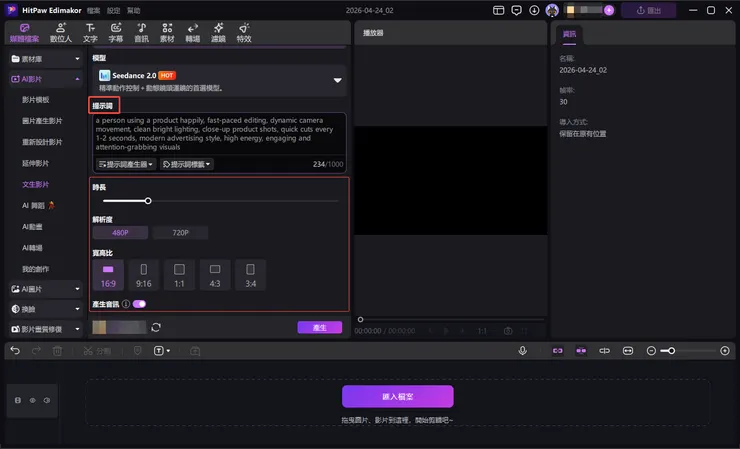Switch to the 文字 text tab
740x449 pixels.
pyautogui.click(x=90, y=33)
